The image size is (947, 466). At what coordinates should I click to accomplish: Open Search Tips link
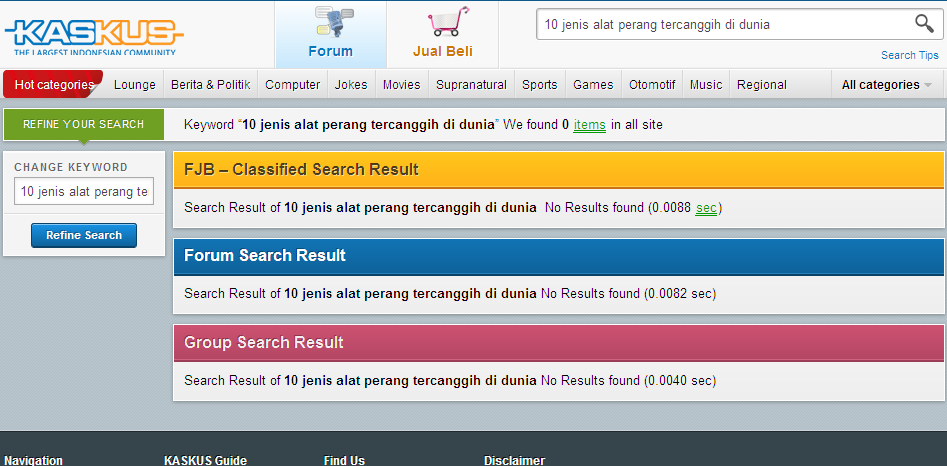[910, 55]
